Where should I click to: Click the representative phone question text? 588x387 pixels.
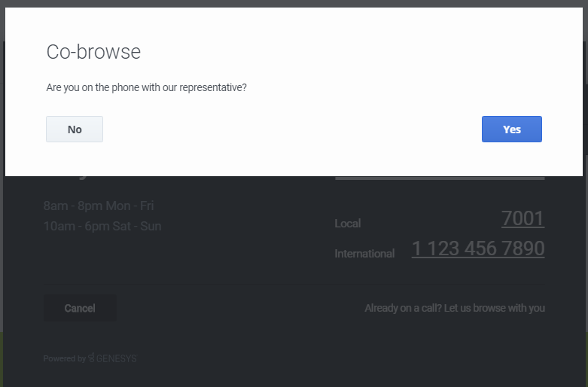(146, 87)
